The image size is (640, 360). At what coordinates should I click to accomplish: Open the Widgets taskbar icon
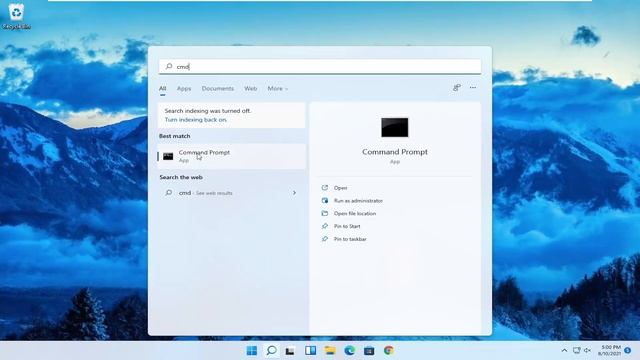(x=310, y=350)
